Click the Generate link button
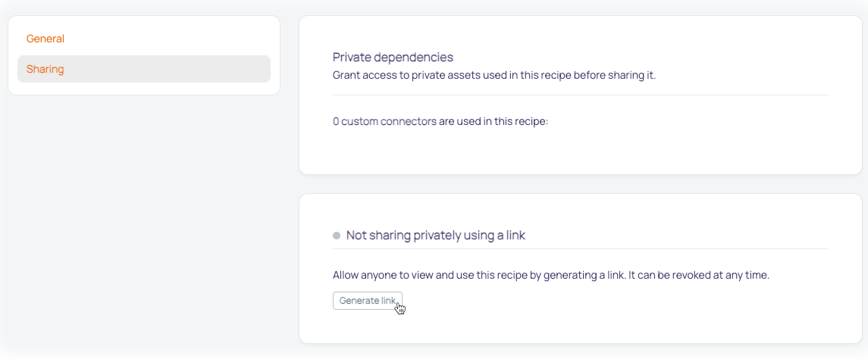This screenshot has height=359, width=868. [x=367, y=301]
